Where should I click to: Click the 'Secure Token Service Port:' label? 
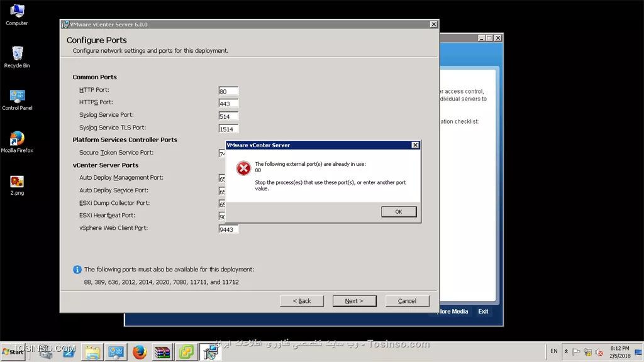pos(116,152)
